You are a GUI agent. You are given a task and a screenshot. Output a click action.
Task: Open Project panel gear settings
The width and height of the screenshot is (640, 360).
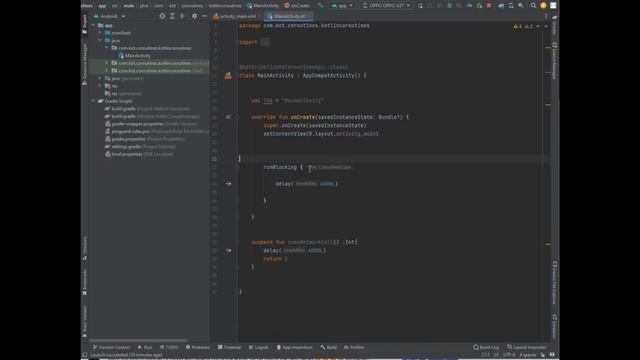coord(194,16)
